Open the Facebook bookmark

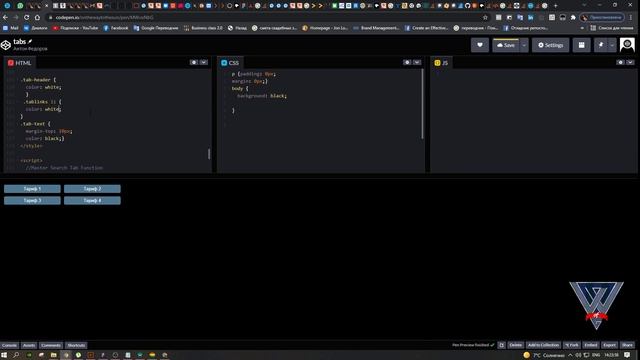(116, 28)
